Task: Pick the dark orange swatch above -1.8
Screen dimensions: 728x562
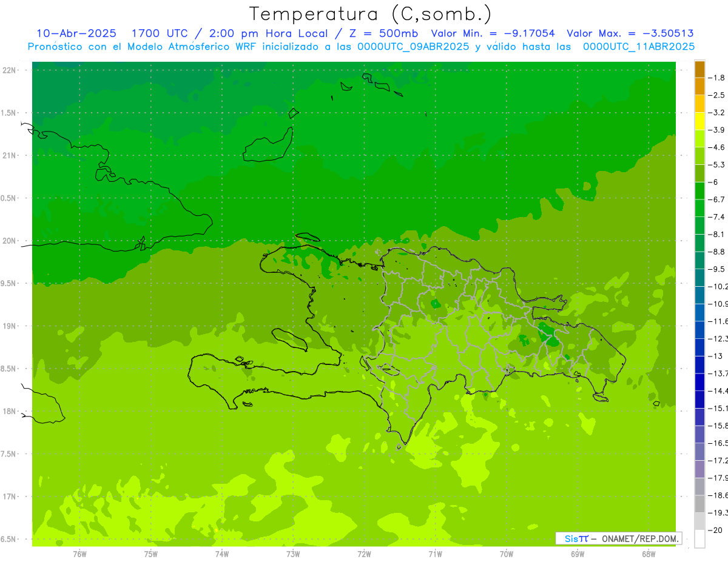Action: tap(699, 69)
